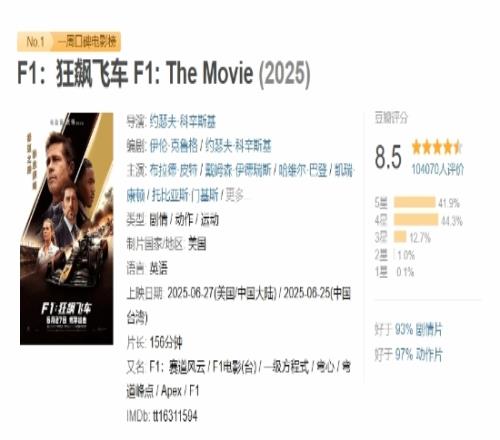Open actor 戴姆森·伊德瑞斯 page
Image resolution: width=500 pixels, height=440 pixels.
(x=238, y=170)
